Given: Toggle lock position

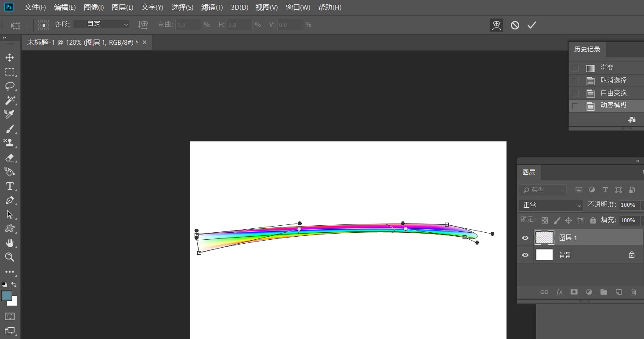Looking at the screenshot, I should pos(568,220).
